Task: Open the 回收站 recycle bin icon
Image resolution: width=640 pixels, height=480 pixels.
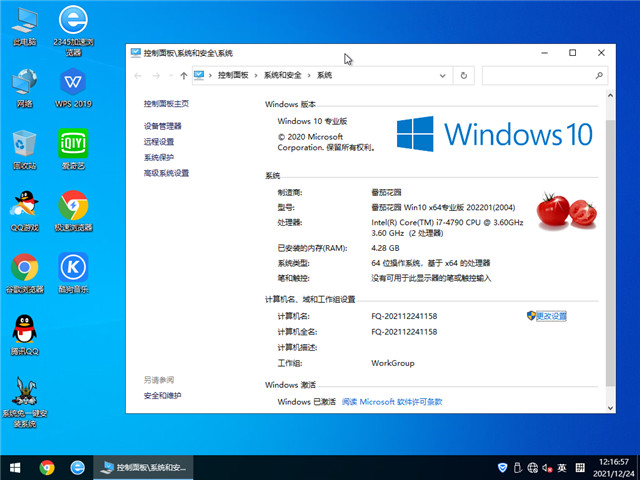Action: click(x=24, y=145)
